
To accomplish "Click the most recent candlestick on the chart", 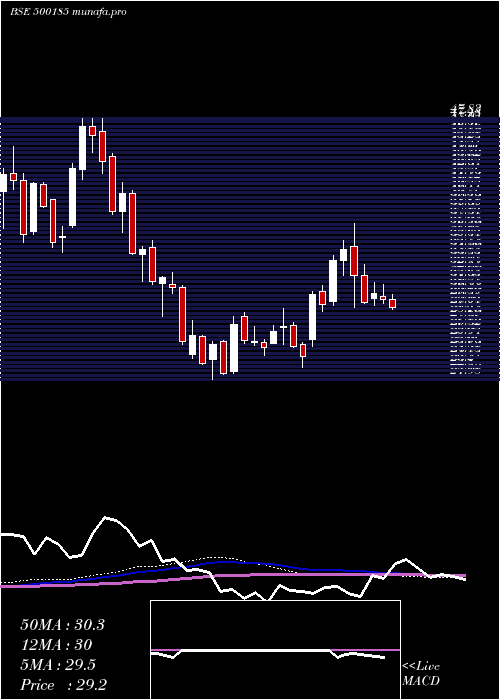I will pyautogui.click(x=392, y=303).
